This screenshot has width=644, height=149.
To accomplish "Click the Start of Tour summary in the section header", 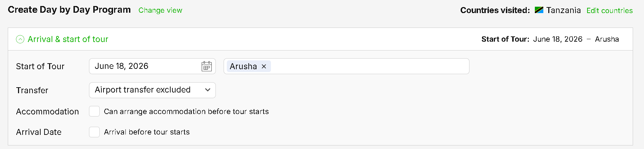I will coord(550,39).
